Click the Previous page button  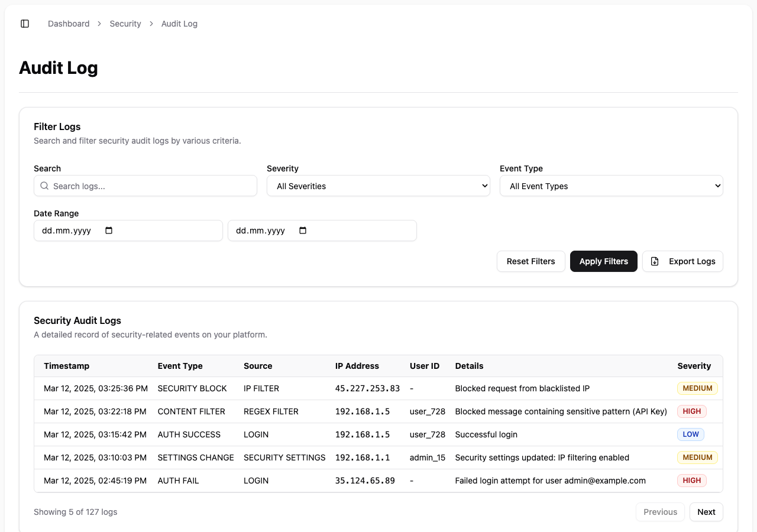tap(660, 512)
